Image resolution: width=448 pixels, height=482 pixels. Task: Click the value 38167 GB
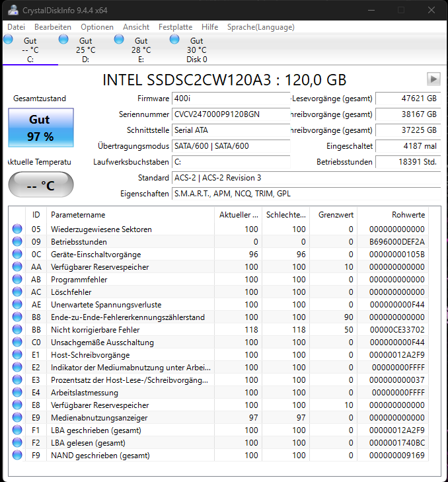[x=408, y=114]
